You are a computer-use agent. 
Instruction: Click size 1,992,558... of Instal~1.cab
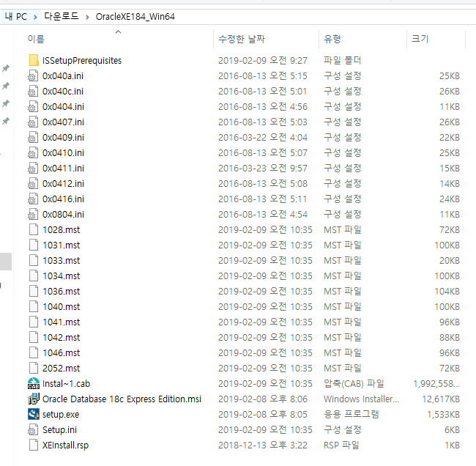[436, 384]
